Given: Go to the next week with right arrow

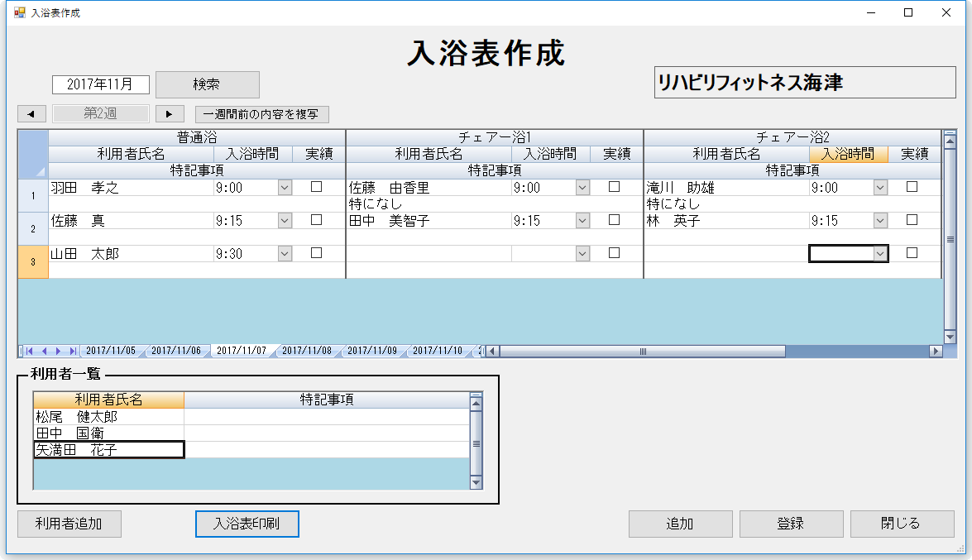Looking at the screenshot, I should [x=169, y=114].
